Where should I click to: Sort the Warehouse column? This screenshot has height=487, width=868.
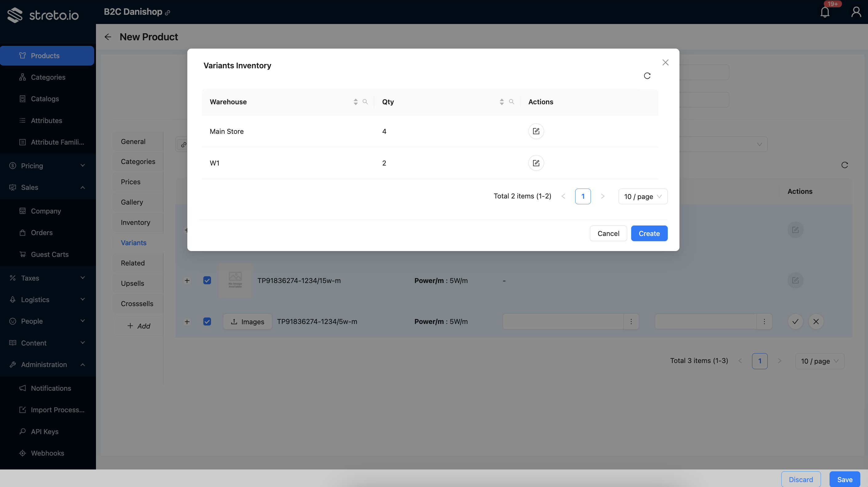tap(356, 102)
